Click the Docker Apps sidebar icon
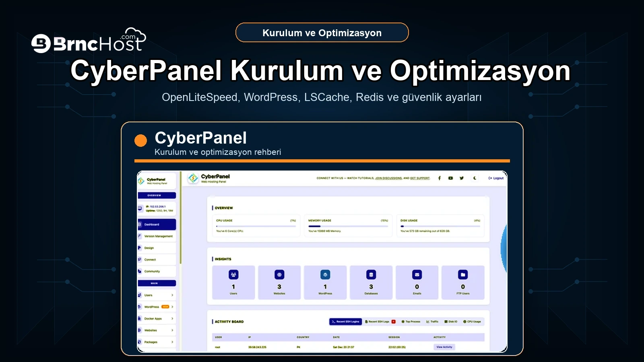The image size is (644, 362). pos(140,319)
